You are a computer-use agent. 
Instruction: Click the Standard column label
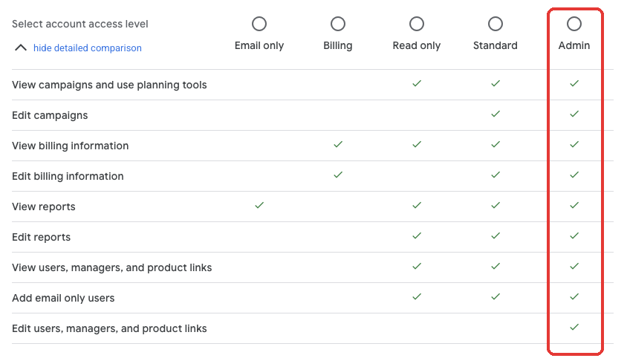496,45
